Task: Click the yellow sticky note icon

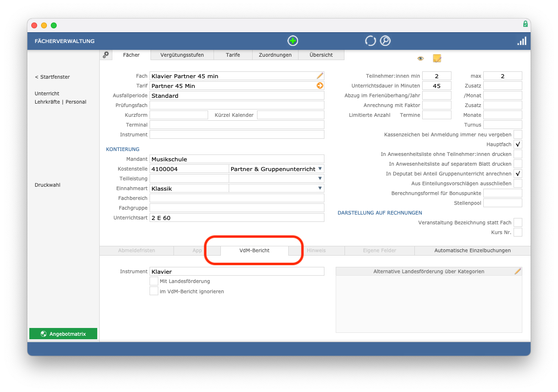Action: [437, 58]
